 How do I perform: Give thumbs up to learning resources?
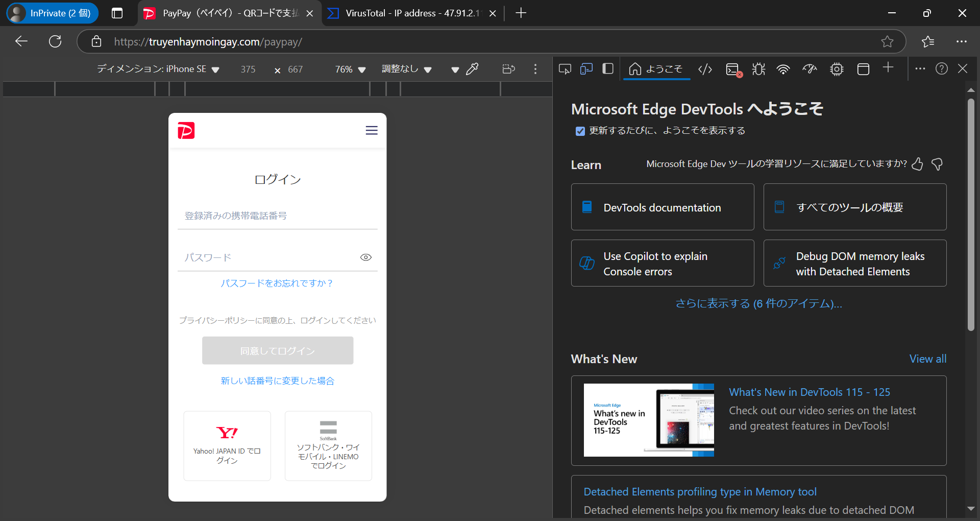pyautogui.click(x=917, y=164)
